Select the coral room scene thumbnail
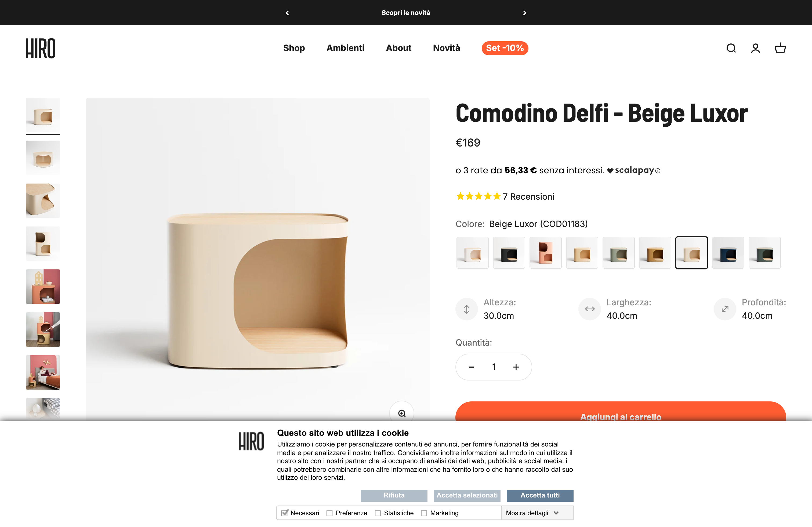 click(43, 286)
